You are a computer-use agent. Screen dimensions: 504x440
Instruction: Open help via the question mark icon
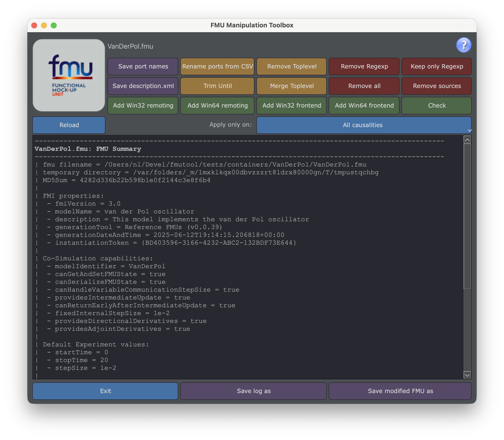coord(463,45)
